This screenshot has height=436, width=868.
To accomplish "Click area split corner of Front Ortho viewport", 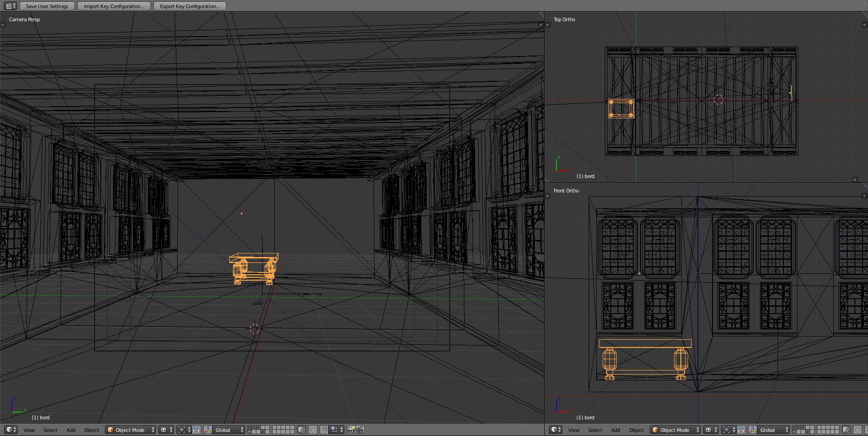I will point(865,186).
